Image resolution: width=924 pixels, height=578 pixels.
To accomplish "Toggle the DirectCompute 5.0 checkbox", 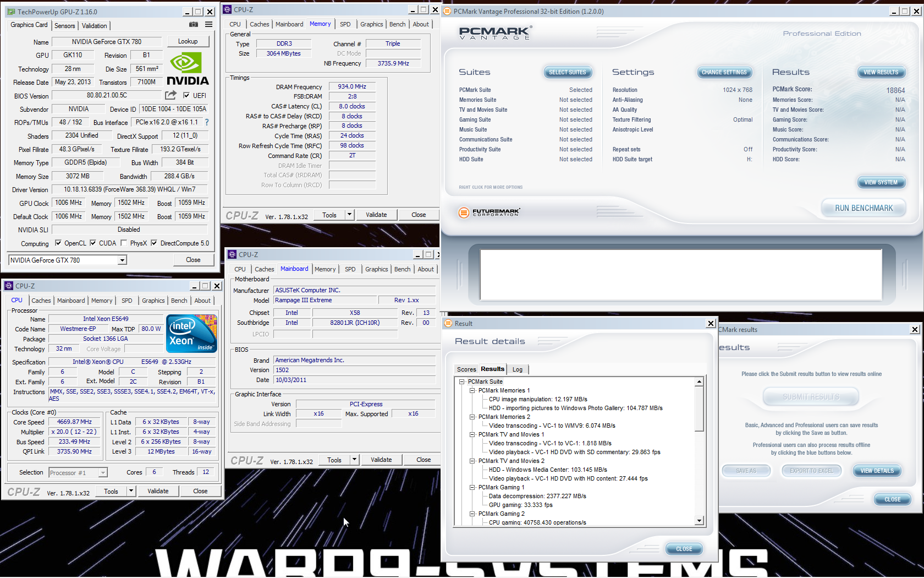I will coord(154,243).
